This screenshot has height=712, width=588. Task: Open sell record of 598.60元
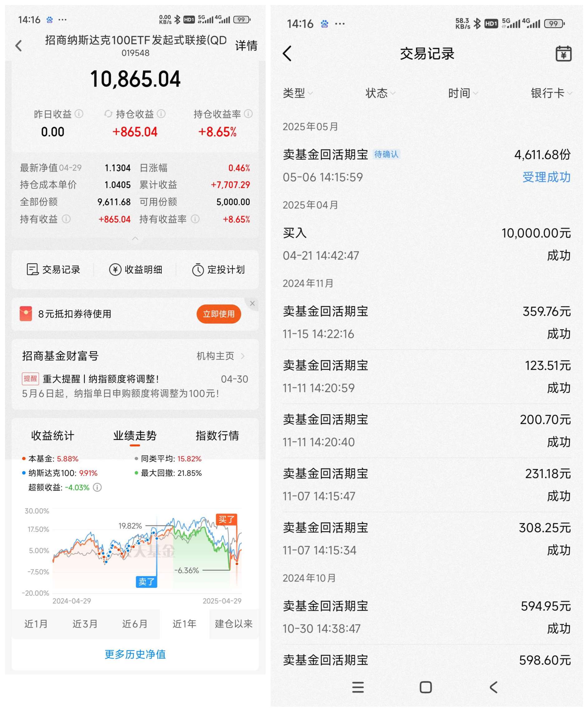(427, 660)
